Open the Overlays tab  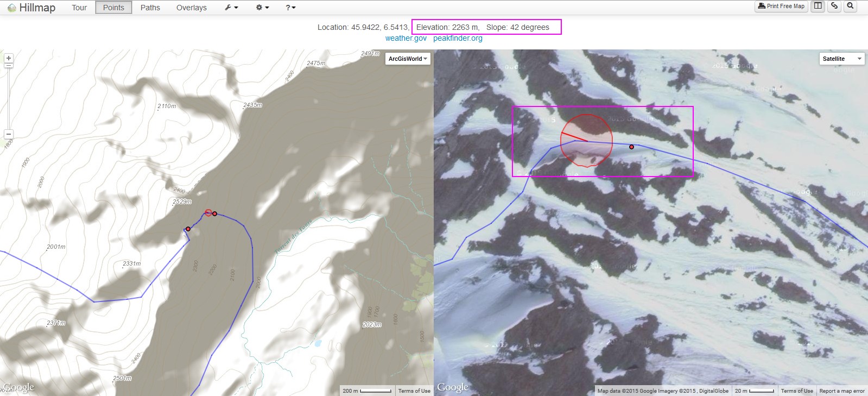tap(192, 8)
